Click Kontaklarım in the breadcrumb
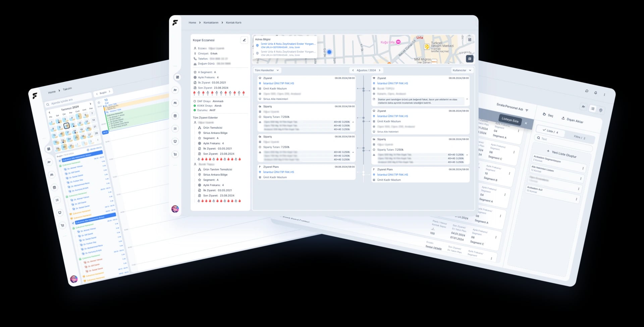This screenshot has height=327, width=644. click(x=211, y=23)
